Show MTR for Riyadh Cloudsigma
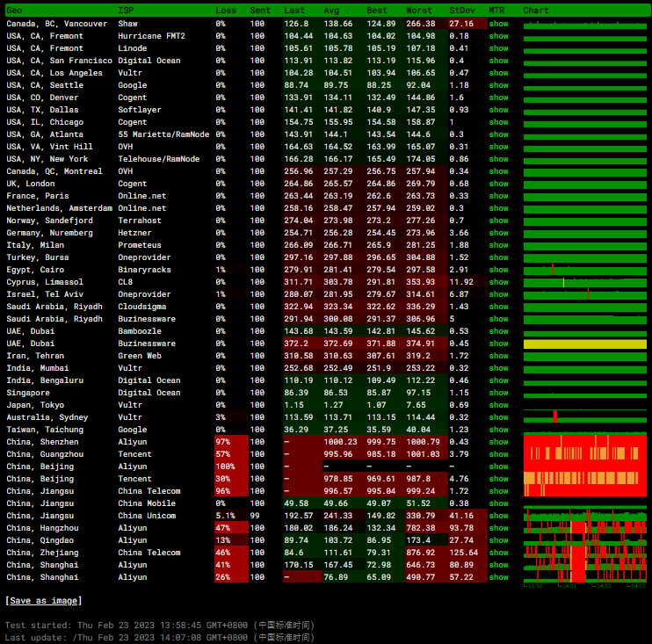Viewport: 652px width, 644px height. pos(498,307)
